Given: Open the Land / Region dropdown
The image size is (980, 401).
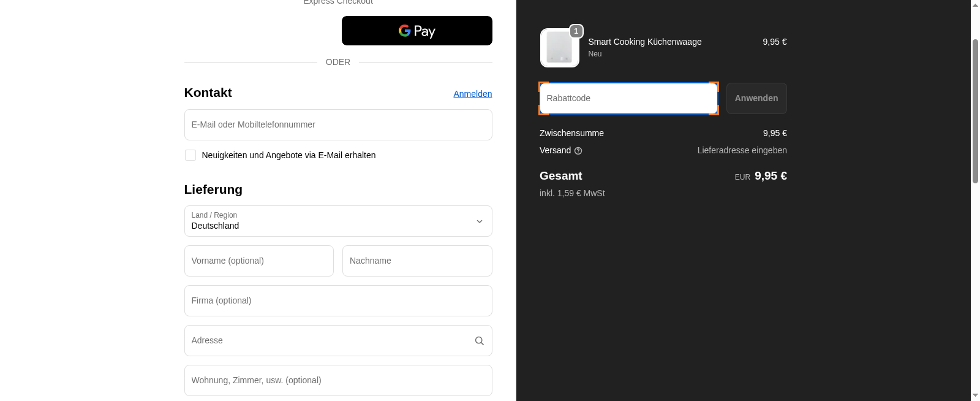Looking at the screenshot, I should [338, 221].
